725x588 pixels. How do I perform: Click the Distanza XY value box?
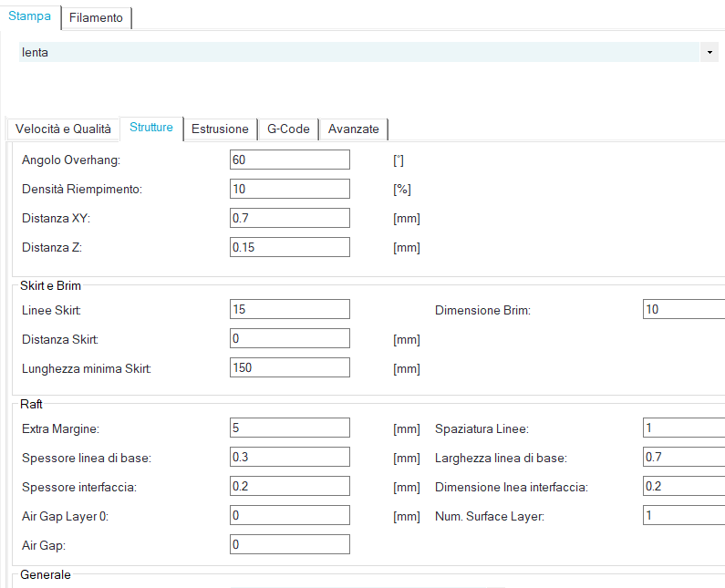click(290, 218)
